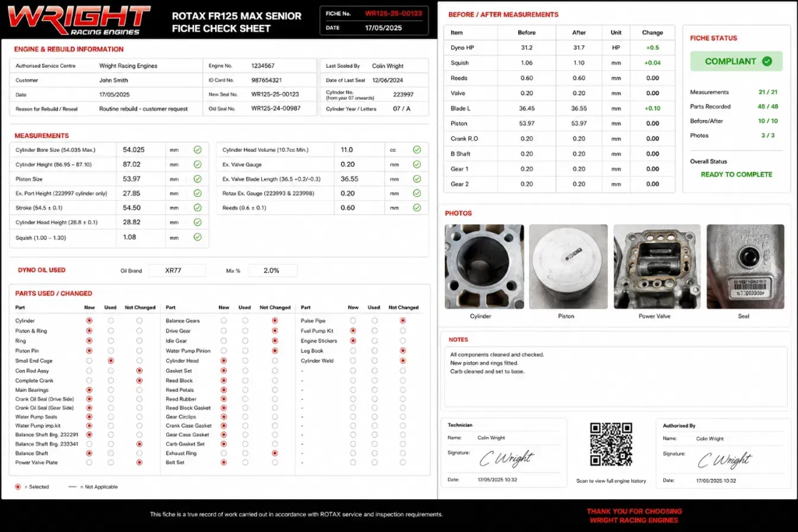Click the check icon for Cylinder Head Volume
Screen dimensions: 798x532
(417, 150)
